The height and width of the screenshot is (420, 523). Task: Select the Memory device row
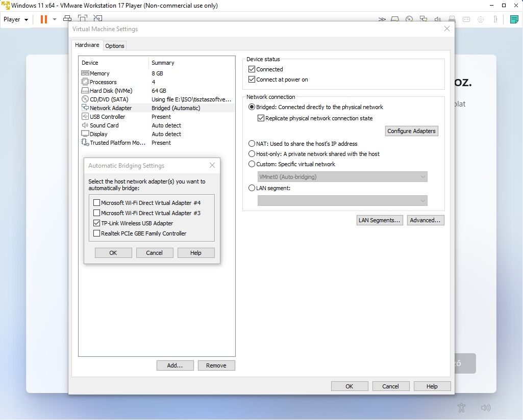tap(158, 73)
